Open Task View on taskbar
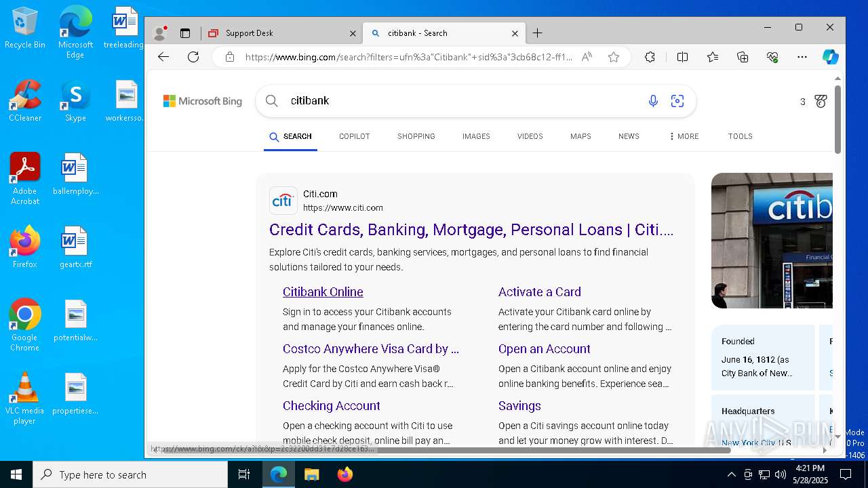868x488 pixels. [244, 474]
